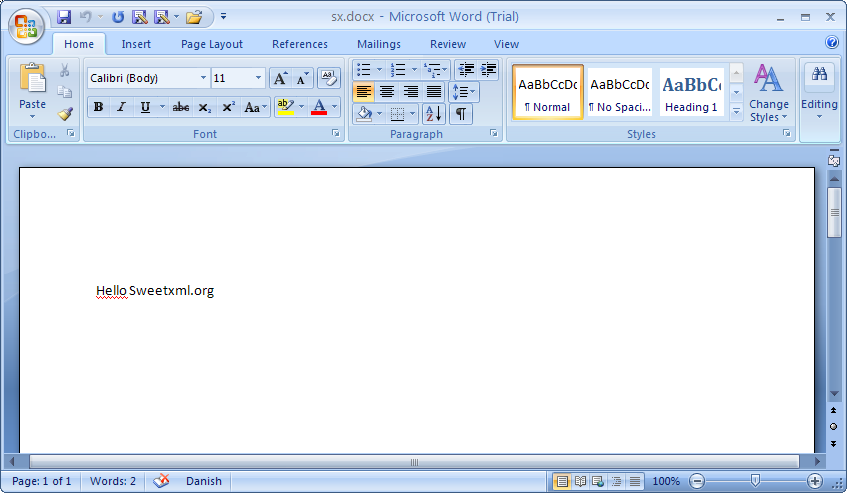Apply red font color
The width and height of the screenshot is (847, 493).
pyautogui.click(x=319, y=107)
